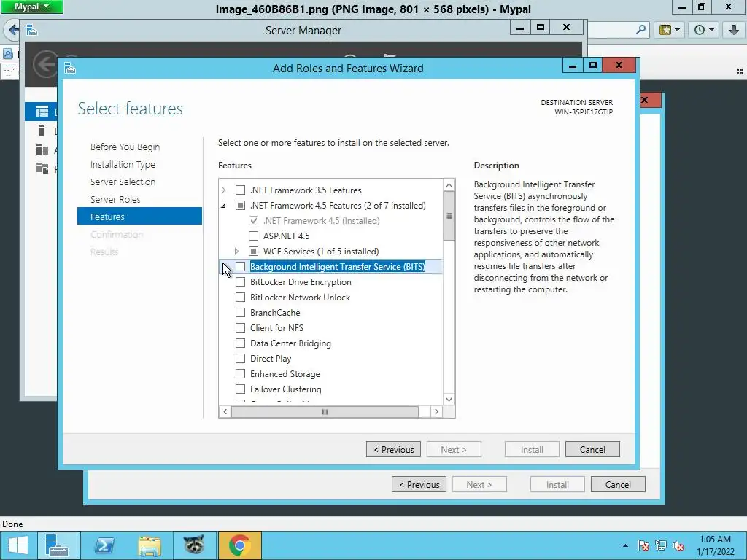Go to the Installation Type step
747x560 pixels.
coord(123,164)
